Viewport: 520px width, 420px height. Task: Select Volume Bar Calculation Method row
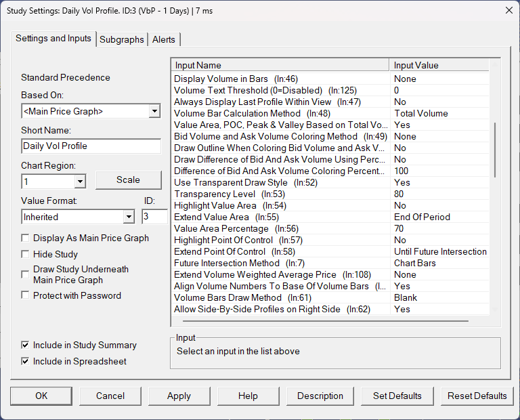330,113
